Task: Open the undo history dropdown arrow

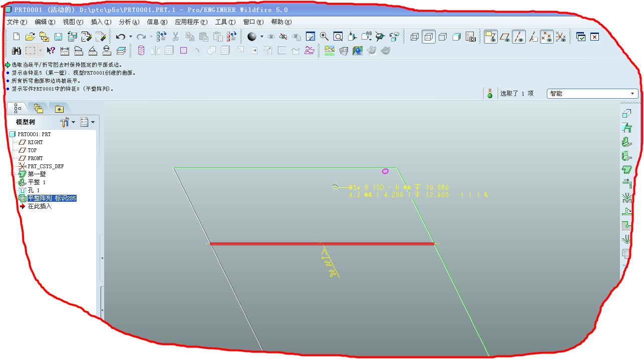Action: pyautogui.click(x=130, y=37)
